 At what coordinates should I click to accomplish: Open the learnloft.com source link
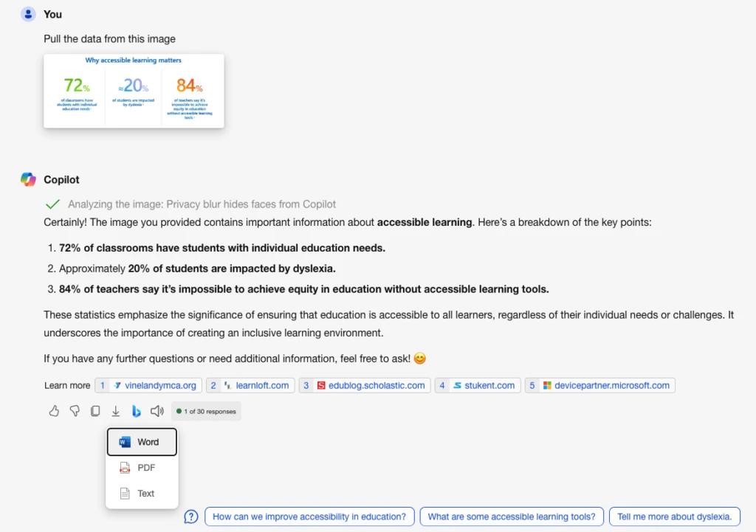pyautogui.click(x=252, y=384)
